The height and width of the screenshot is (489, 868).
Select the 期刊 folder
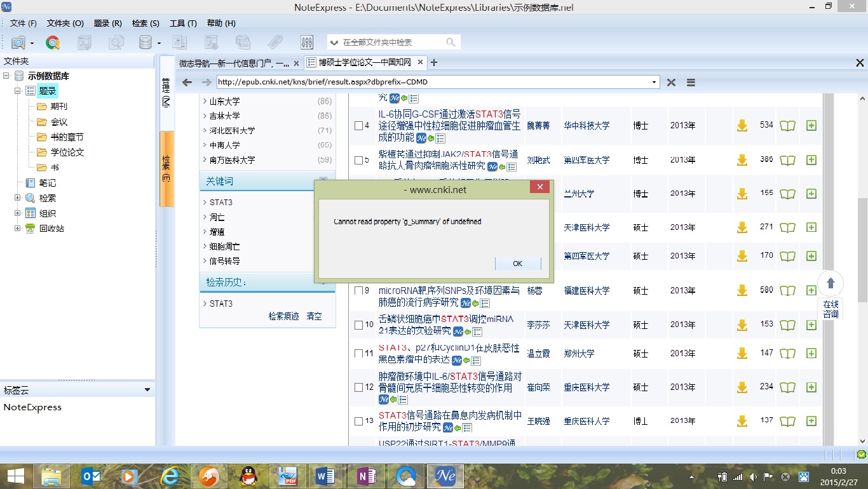click(59, 106)
